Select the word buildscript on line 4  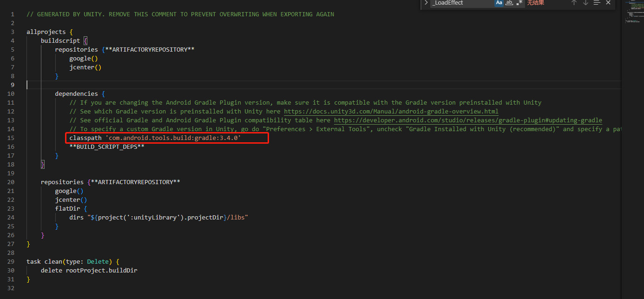pos(60,40)
